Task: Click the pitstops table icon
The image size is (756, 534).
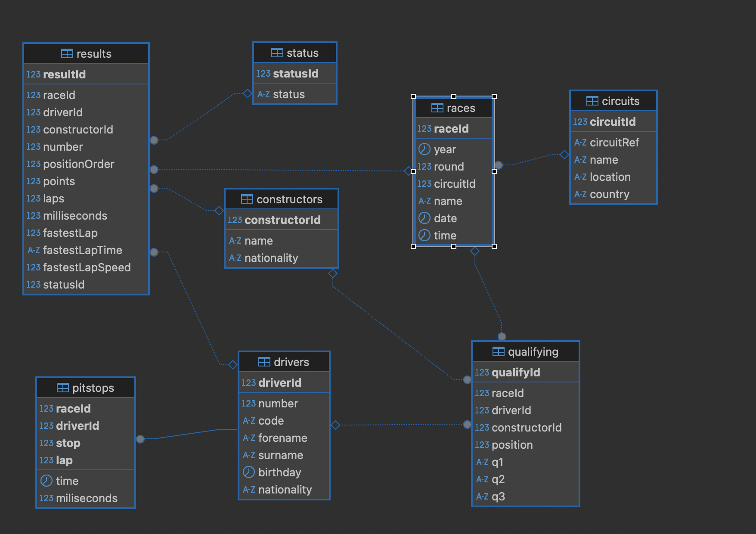Action: click(62, 388)
